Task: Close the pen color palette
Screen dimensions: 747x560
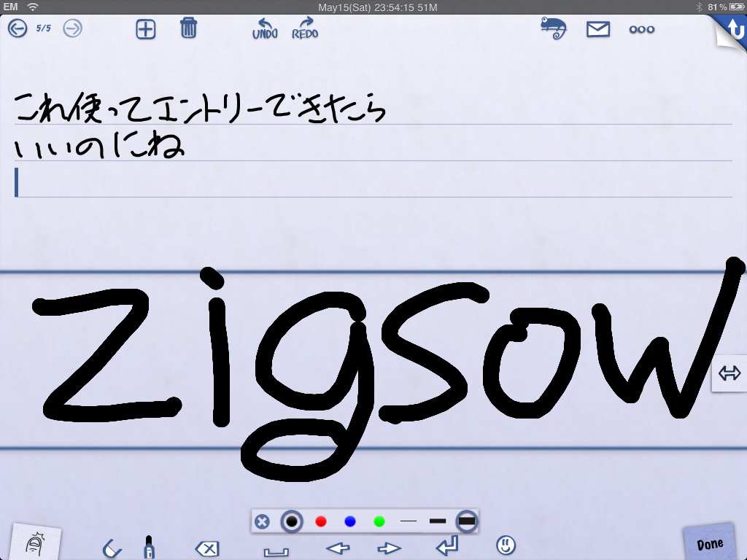Action: click(x=262, y=521)
